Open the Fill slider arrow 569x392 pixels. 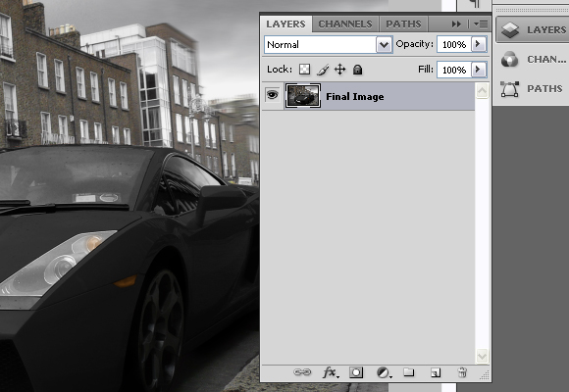(479, 70)
